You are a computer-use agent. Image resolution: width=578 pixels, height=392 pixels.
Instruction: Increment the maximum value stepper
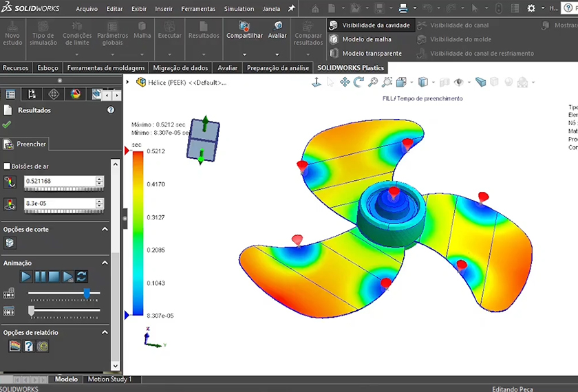pos(99,179)
